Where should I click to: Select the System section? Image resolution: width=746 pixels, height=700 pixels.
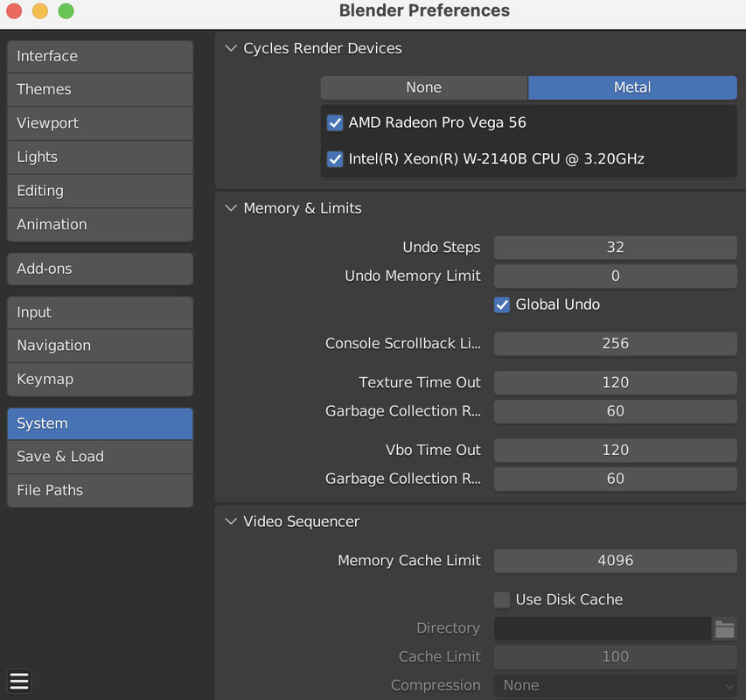point(100,423)
